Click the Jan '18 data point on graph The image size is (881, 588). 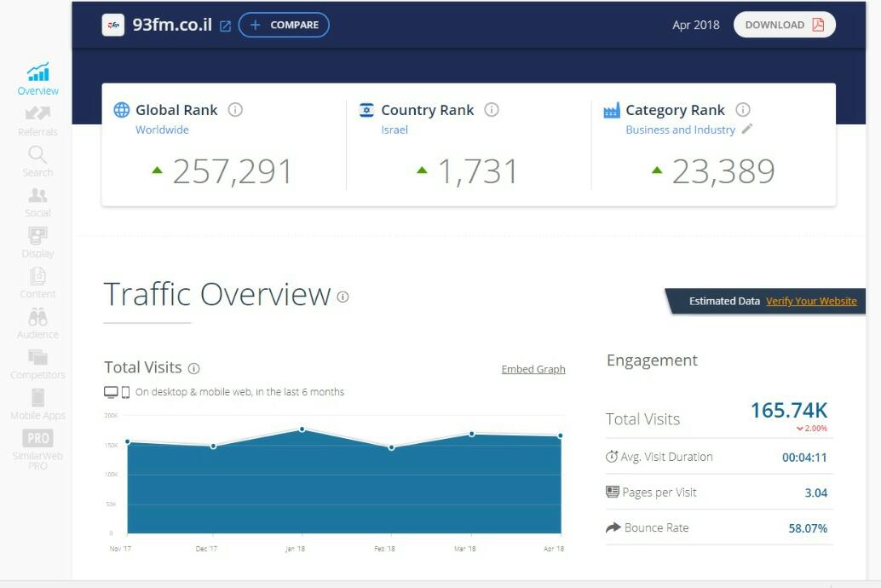302,429
